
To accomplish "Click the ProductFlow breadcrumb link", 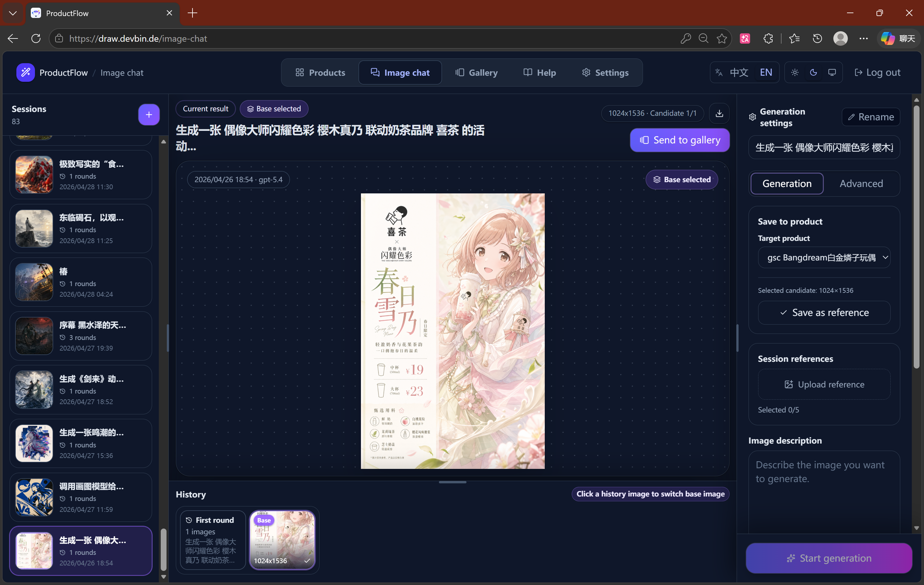I will 64,72.
